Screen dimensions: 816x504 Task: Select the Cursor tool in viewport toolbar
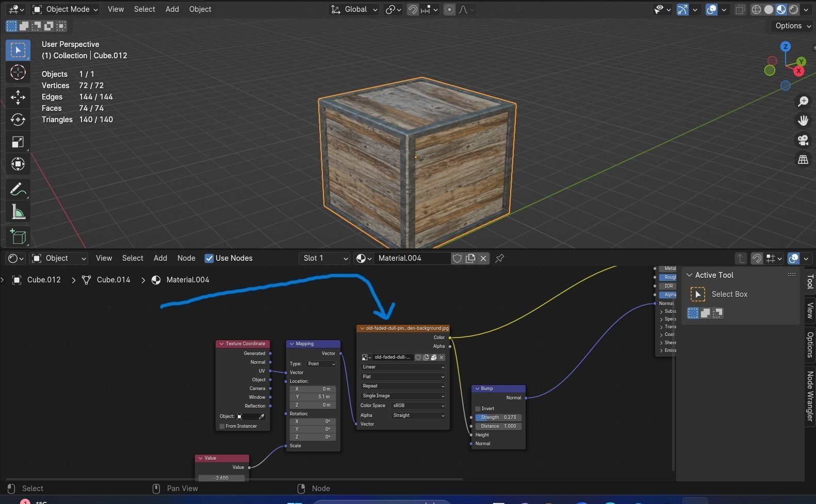point(18,73)
